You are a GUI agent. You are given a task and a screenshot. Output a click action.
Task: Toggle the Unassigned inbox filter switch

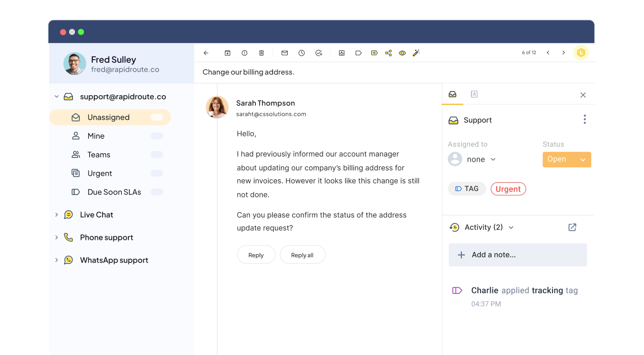click(157, 117)
